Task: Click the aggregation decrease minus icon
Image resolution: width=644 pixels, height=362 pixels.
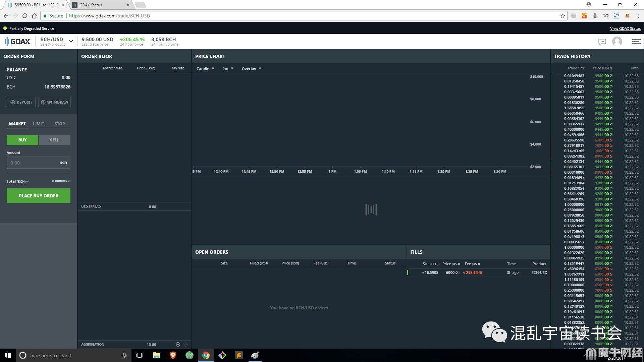Action: (x=178, y=344)
